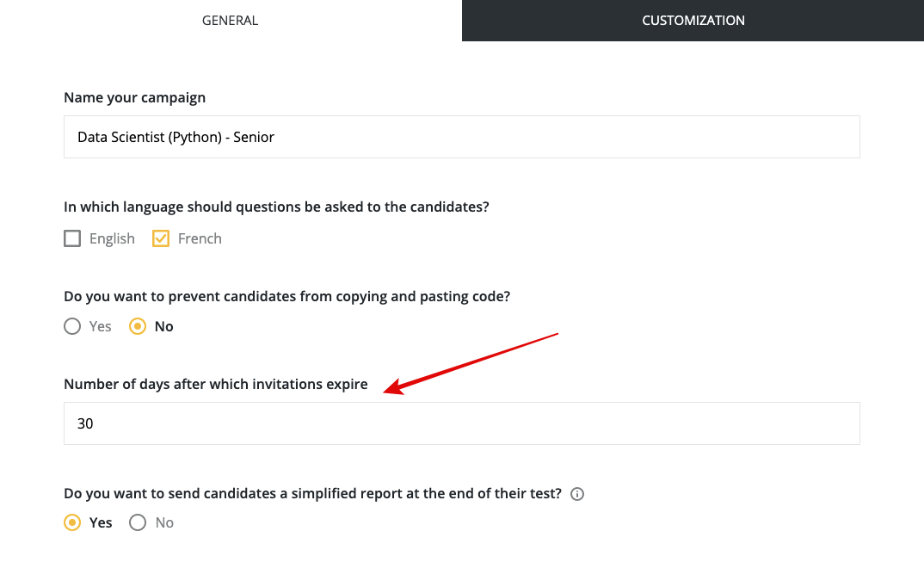Viewport: 924px width, 562px height.
Task: Click the campaign name input field
Action: tap(461, 137)
